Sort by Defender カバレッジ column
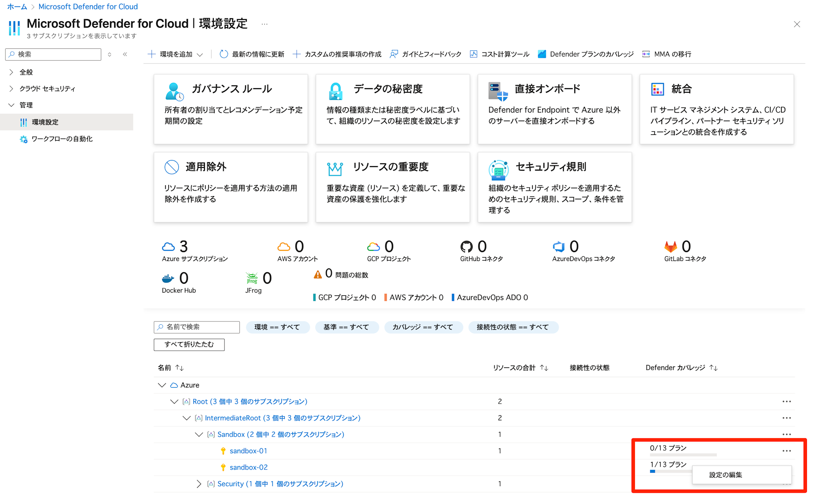This screenshot has height=504, width=813. point(682,368)
